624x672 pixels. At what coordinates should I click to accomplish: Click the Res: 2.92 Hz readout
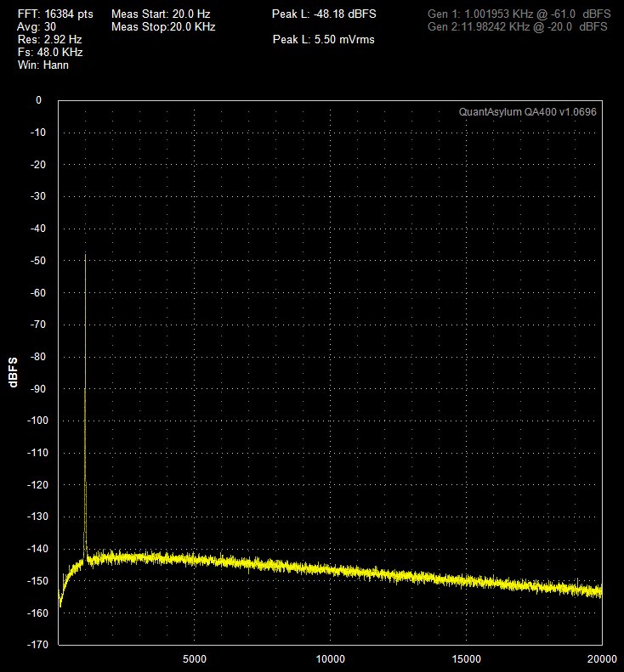coord(50,40)
